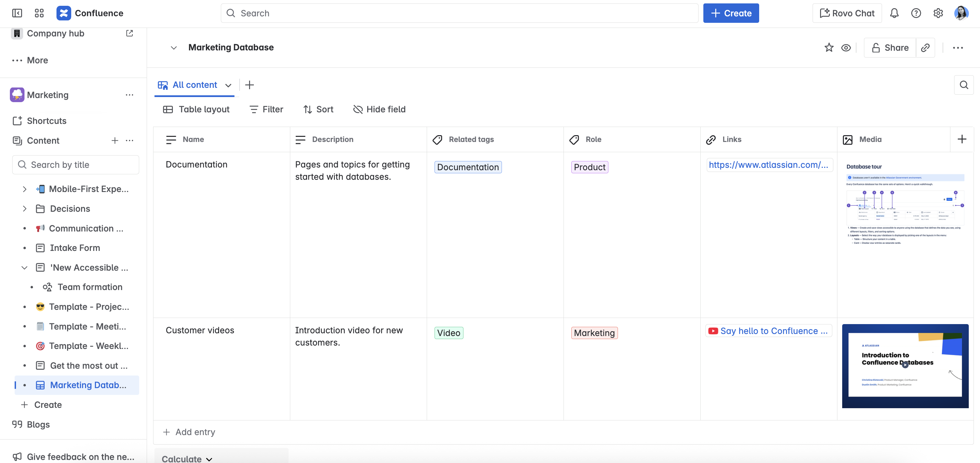The width and height of the screenshot is (980, 463).
Task: Open Team formation page
Action: click(x=90, y=287)
